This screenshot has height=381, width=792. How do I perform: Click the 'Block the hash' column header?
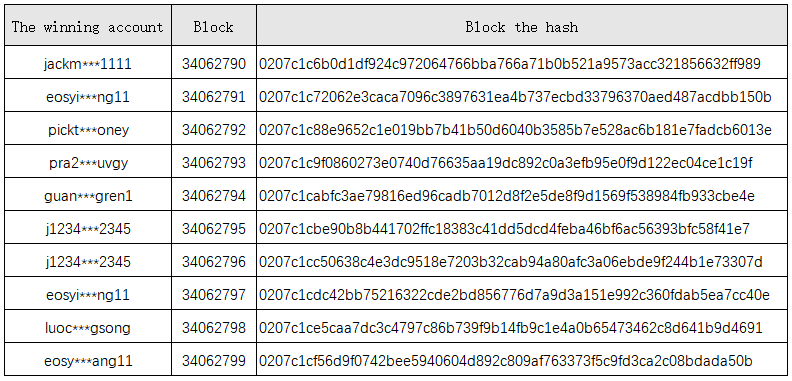coord(522,27)
